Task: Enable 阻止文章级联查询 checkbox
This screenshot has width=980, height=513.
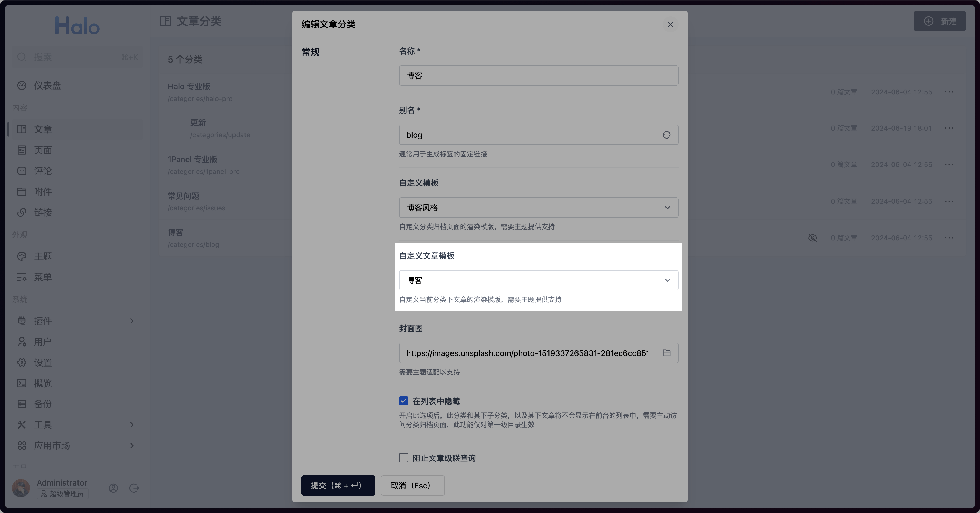Action: pyautogui.click(x=404, y=458)
